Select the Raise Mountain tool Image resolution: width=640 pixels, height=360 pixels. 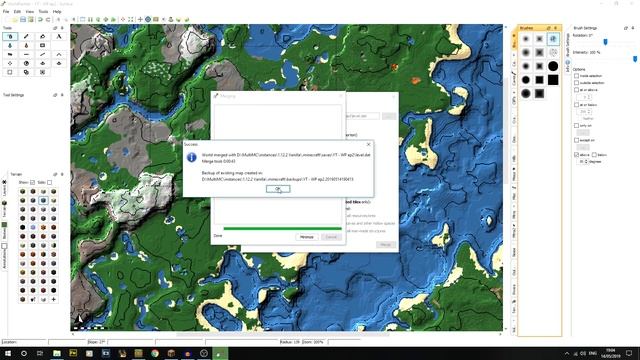(x=59, y=54)
